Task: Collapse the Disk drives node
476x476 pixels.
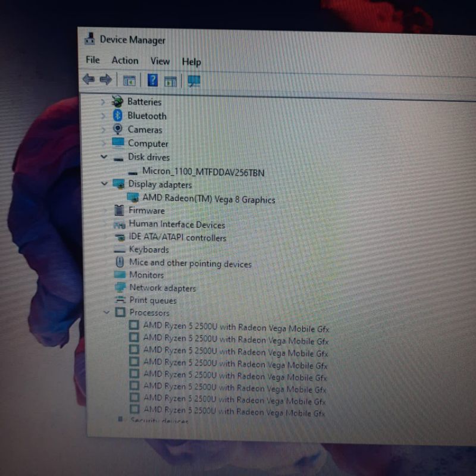Action: (x=104, y=156)
